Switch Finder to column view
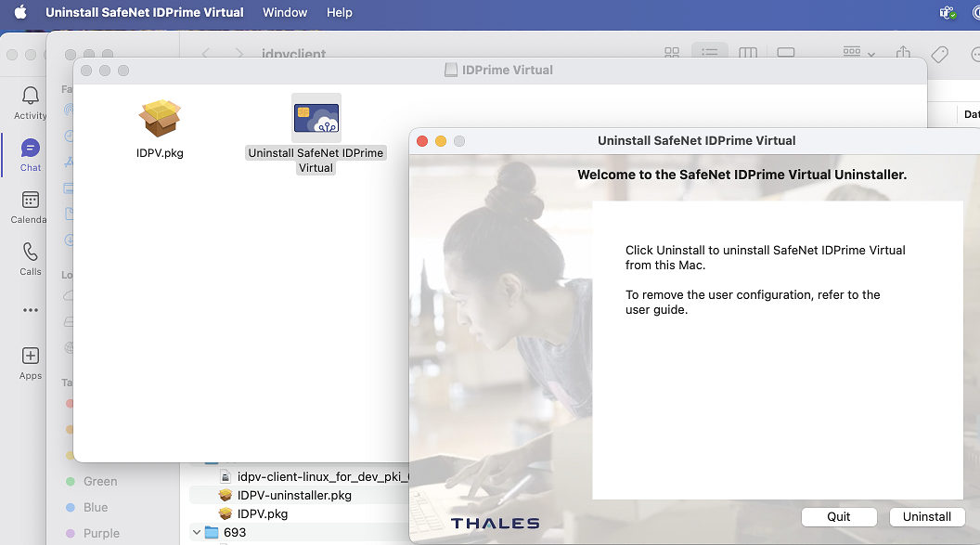980x545 pixels. 747,54
